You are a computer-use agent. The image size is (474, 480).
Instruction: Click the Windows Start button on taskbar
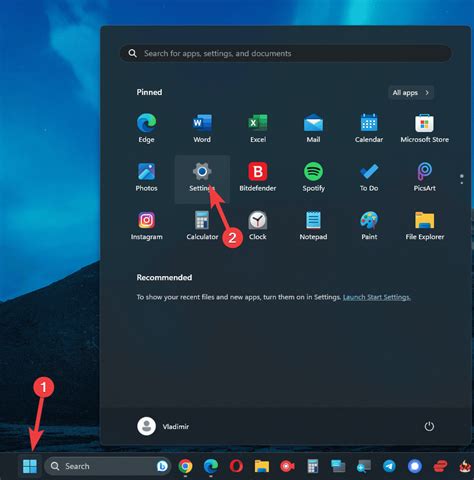click(30, 466)
